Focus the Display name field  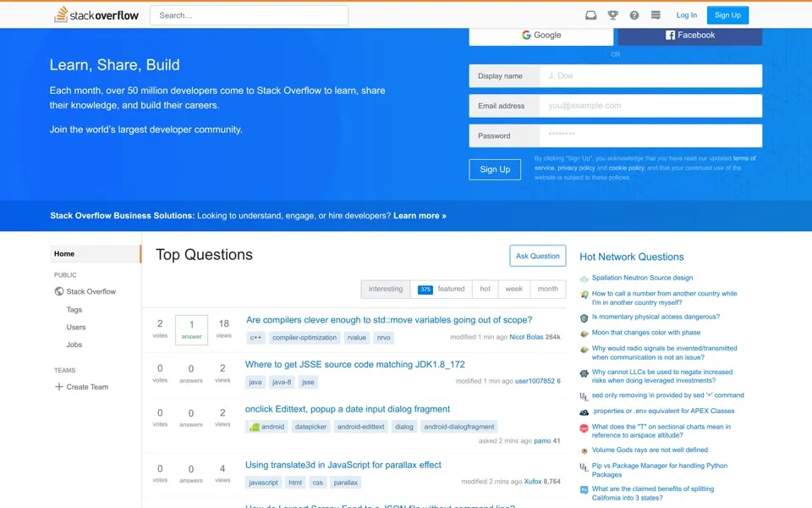click(650, 75)
